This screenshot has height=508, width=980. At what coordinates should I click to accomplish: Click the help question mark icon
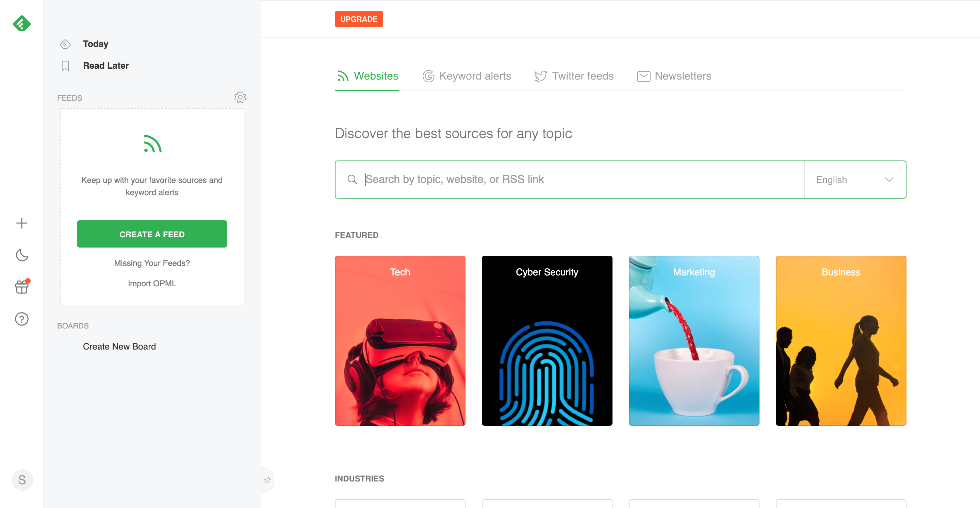[21, 319]
